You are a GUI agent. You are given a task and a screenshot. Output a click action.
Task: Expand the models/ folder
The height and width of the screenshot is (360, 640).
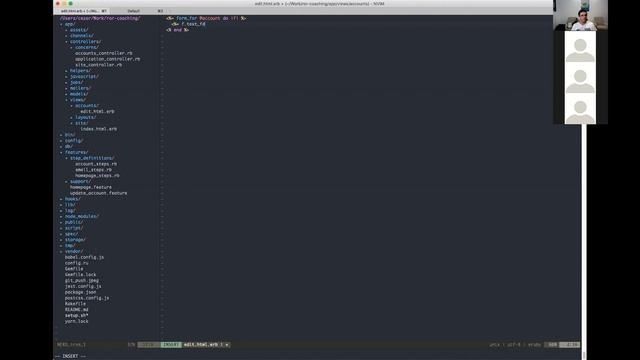coord(78,94)
